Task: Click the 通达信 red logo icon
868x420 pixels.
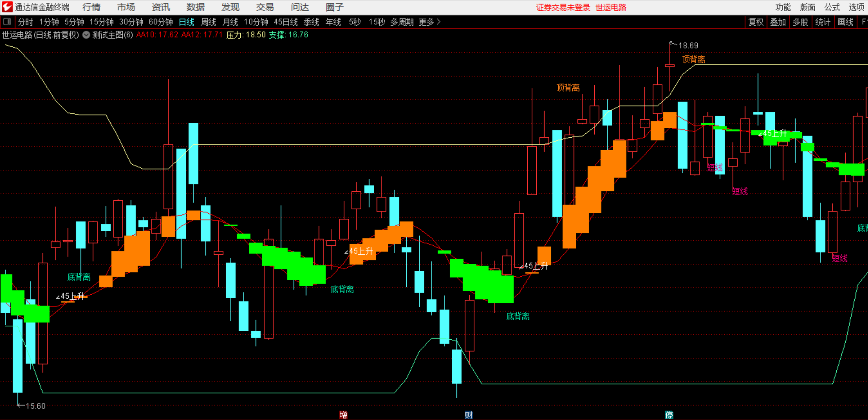Action: tap(7, 7)
